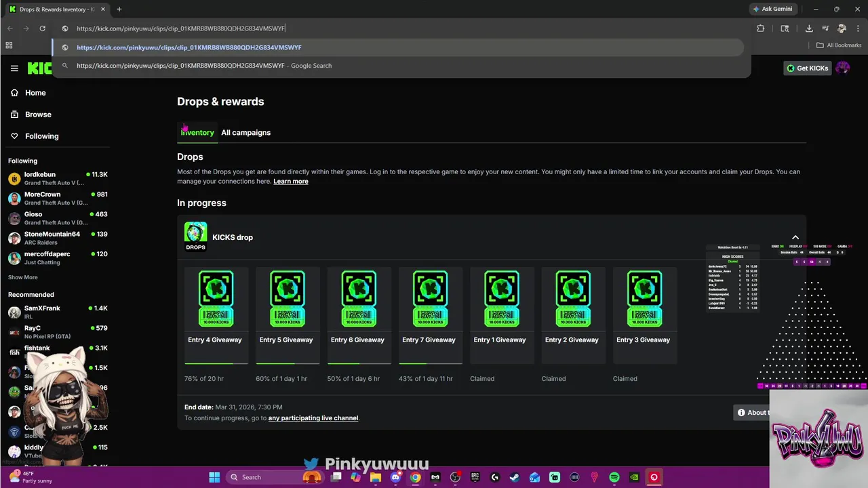Screen dimensions: 868x488
Task: Open Gioso channel in Following
Action: click(57, 218)
